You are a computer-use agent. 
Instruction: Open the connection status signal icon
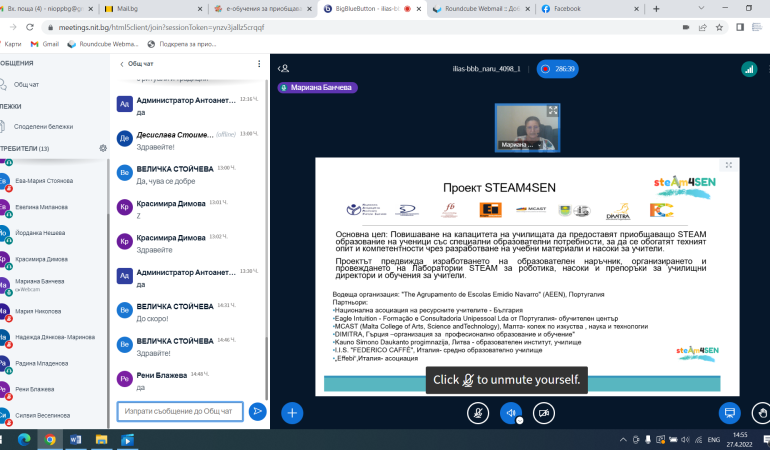tap(747, 68)
